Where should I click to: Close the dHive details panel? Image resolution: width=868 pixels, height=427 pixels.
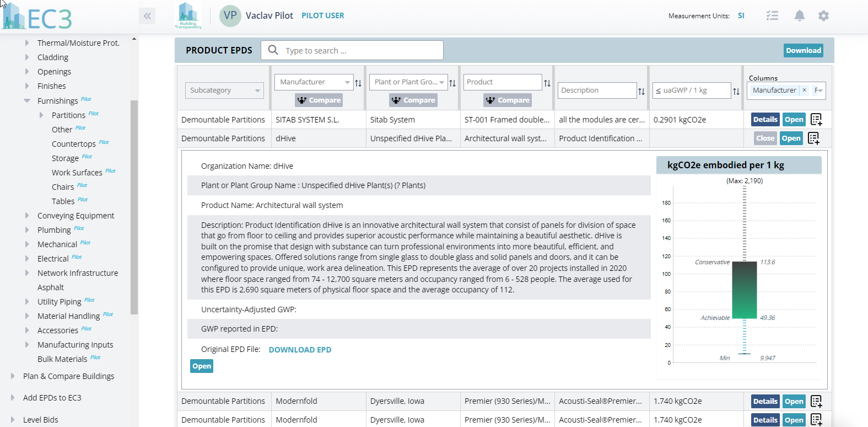[765, 138]
